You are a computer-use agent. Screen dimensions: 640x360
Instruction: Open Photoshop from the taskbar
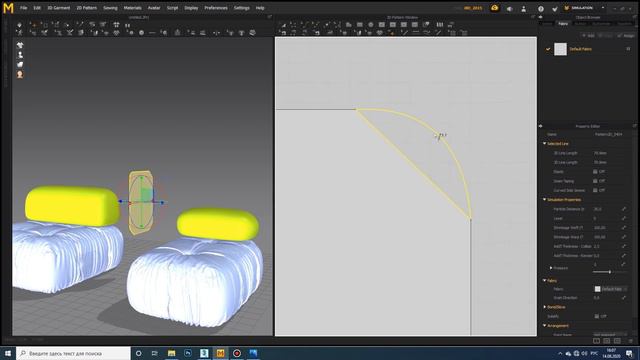coord(188,353)
